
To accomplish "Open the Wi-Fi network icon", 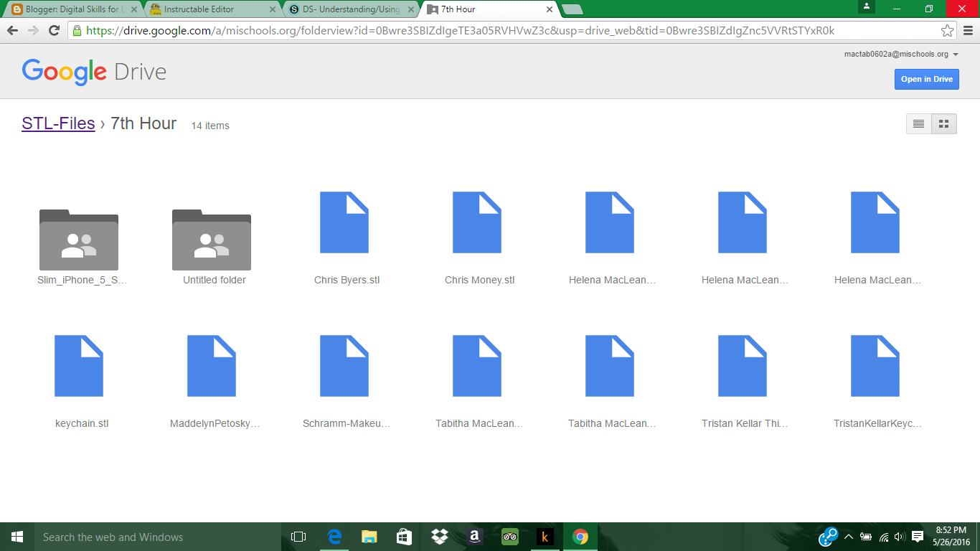I will click(884, 537).
